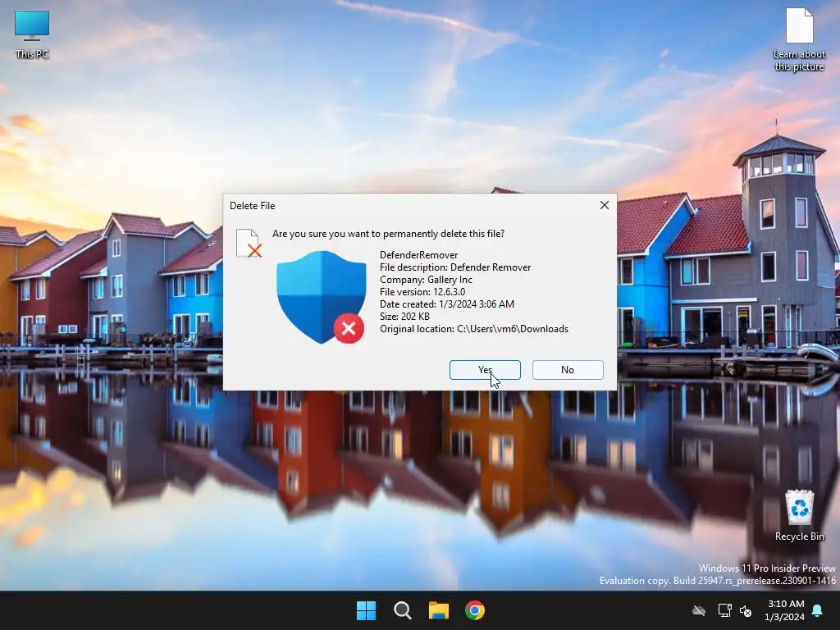
Task: Click the muted volume tray icon
Action: pos(746,610)
